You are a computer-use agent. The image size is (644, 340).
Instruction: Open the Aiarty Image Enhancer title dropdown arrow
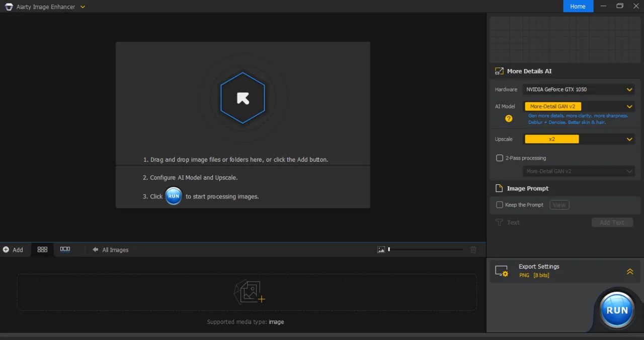(83, 7)
